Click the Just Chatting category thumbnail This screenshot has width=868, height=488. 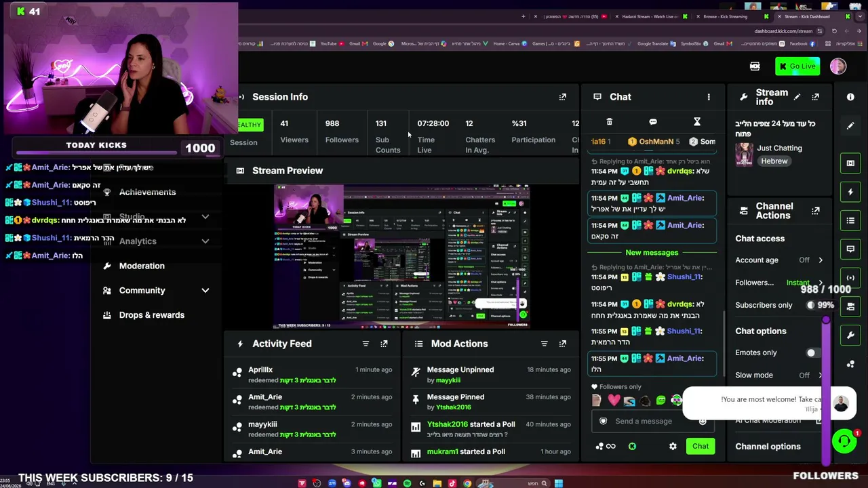[744, 155]
